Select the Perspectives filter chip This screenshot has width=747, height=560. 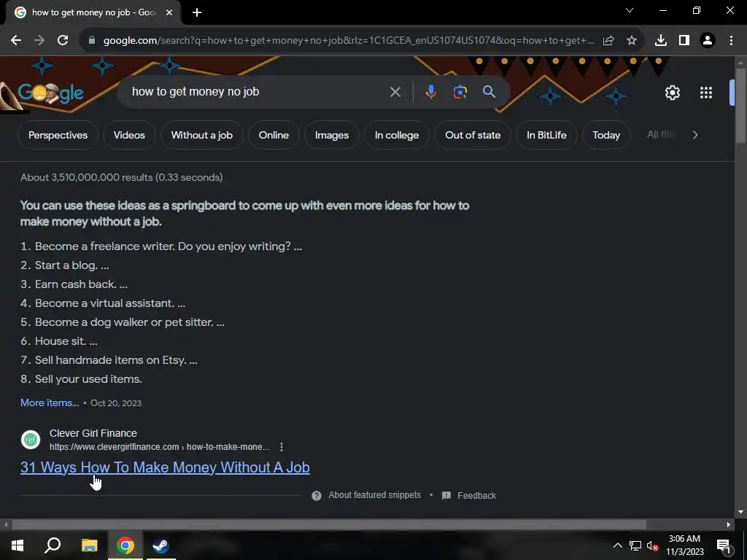[58, 135]
